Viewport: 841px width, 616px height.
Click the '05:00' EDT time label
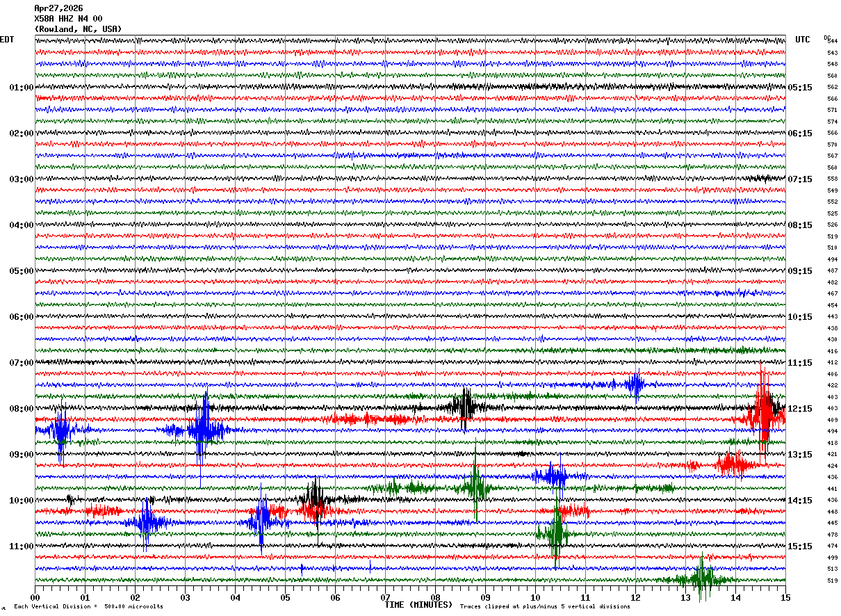click(22, 271)
